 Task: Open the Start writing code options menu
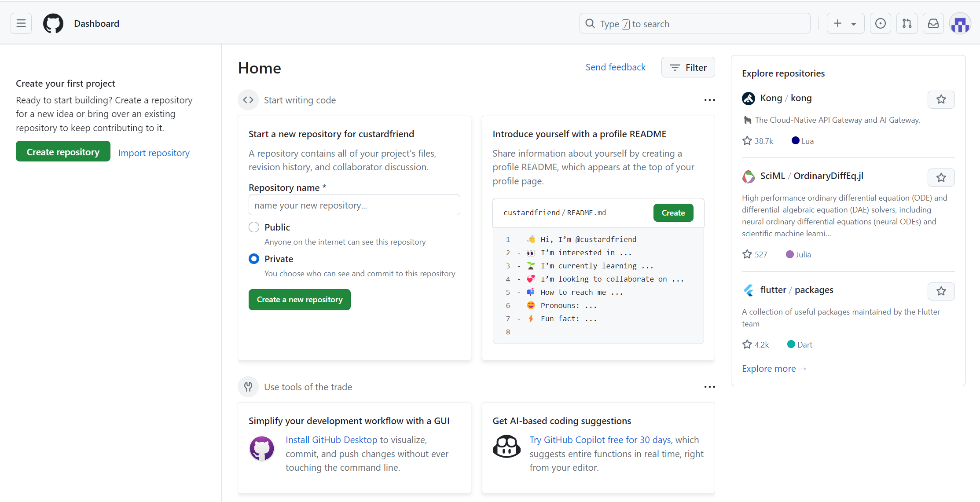(709, 100)
